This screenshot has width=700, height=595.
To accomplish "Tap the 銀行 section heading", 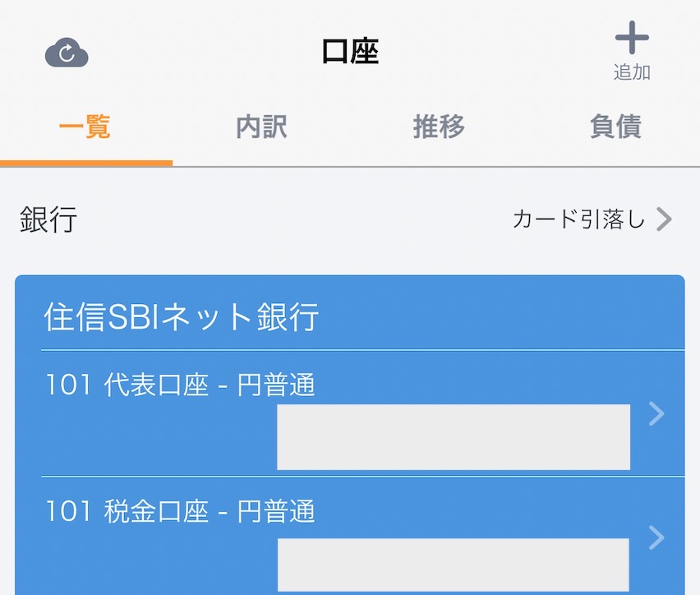I will [48, 219].
